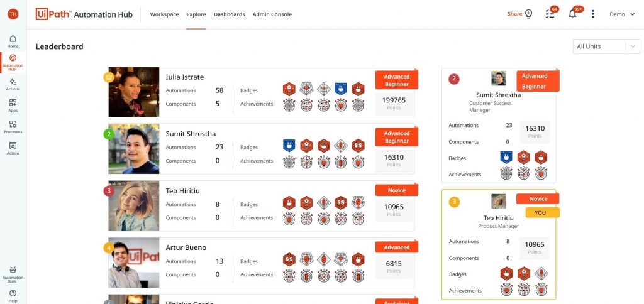Click Iulia Istrate's crown rank badge

108,77
